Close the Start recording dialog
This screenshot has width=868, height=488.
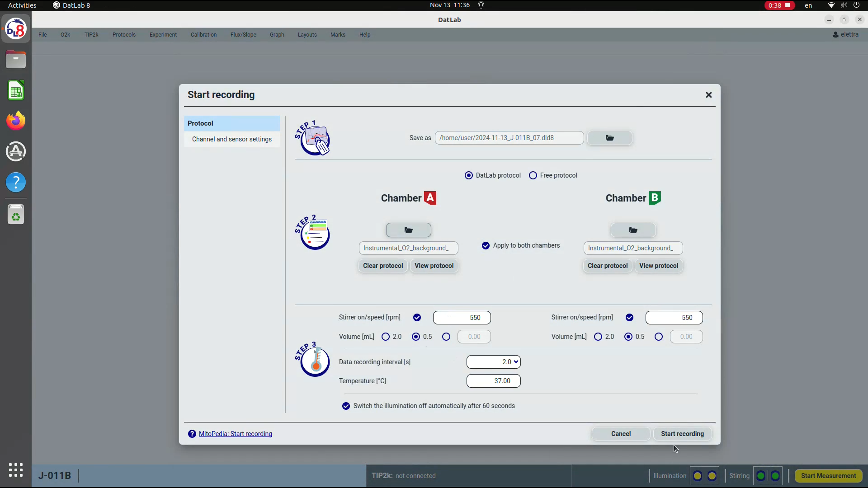click(x=708, y=95)
